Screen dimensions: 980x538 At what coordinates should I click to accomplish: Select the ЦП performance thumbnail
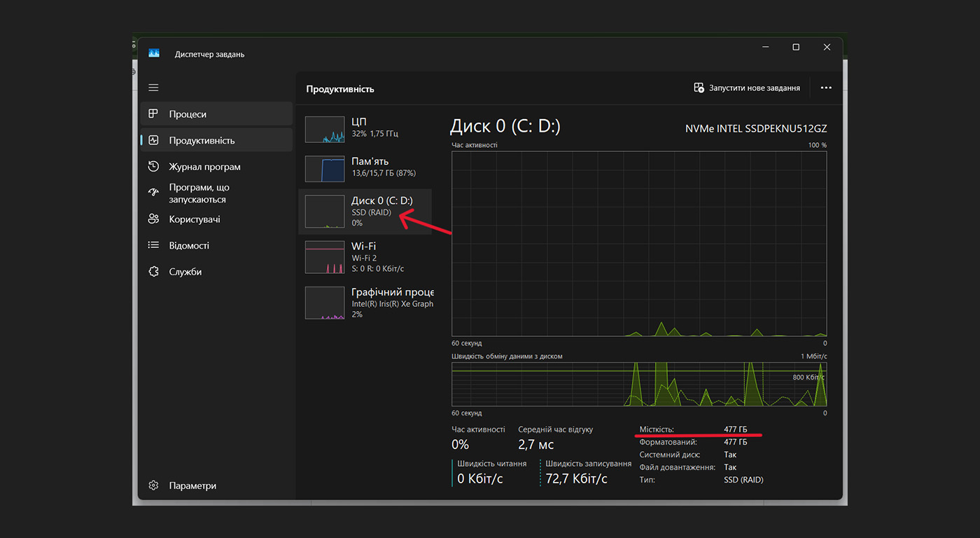click(x=365, y=130)
